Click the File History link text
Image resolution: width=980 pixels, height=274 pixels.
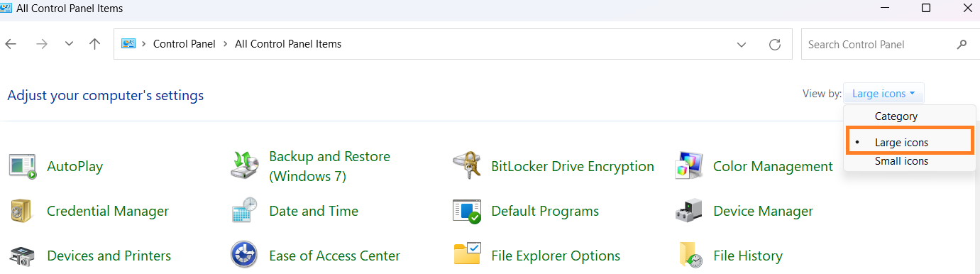748,256
